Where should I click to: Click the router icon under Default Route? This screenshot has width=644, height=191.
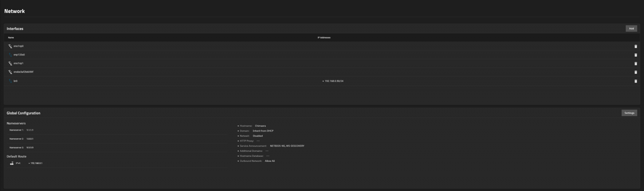tap(12, 163)
